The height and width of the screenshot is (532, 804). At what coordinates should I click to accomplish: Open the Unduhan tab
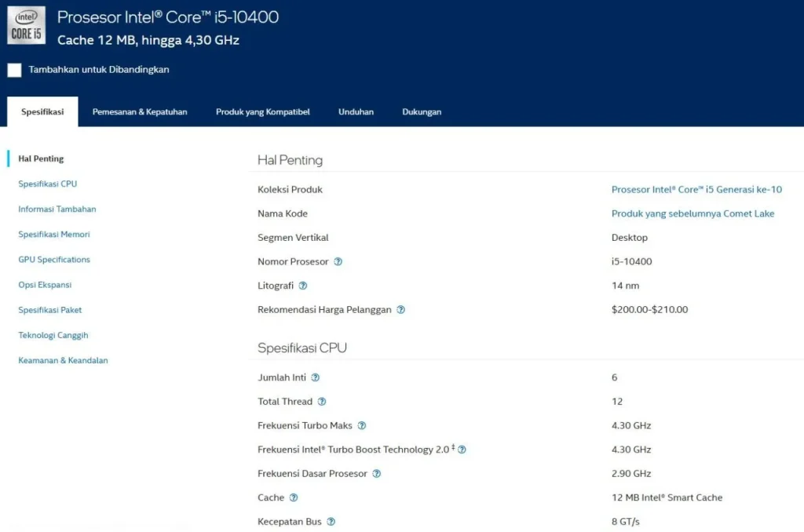pos(356,111)
